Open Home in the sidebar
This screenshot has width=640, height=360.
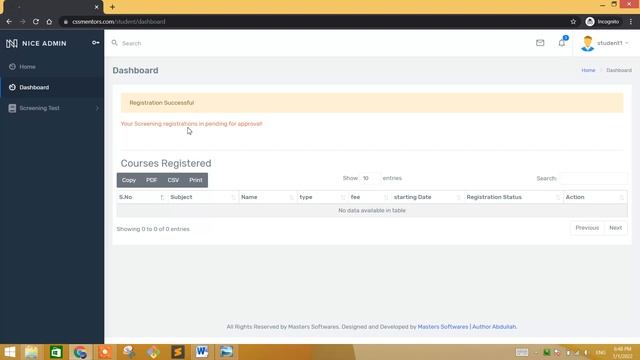pyautogui.click(x=27, y=67)
